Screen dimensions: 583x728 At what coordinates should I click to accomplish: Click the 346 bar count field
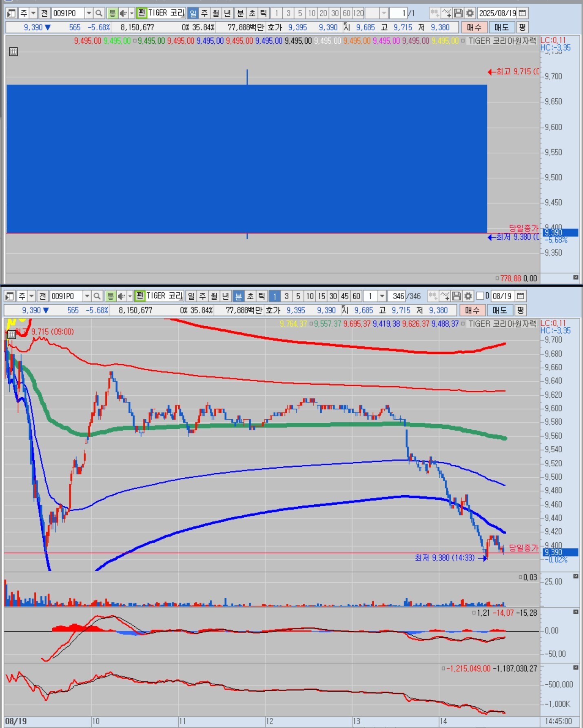(397, 296)
